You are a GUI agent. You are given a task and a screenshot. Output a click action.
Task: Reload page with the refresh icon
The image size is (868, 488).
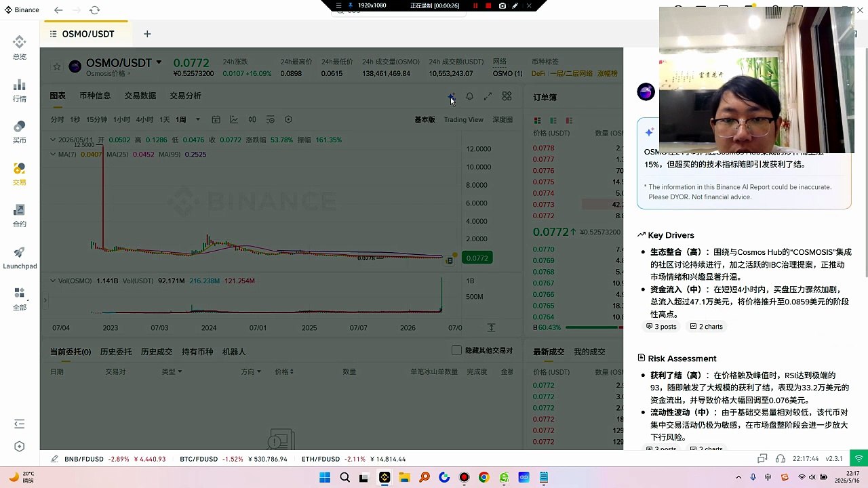(94, 10)
